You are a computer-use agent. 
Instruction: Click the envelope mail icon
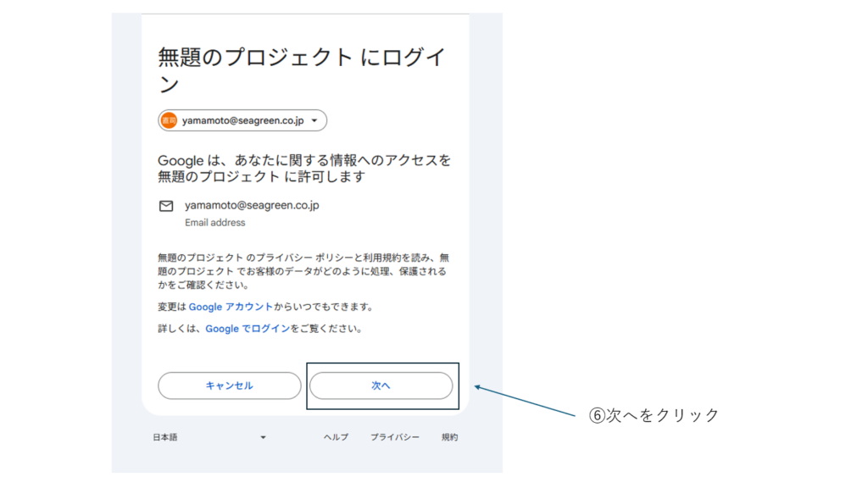(166, 206)
